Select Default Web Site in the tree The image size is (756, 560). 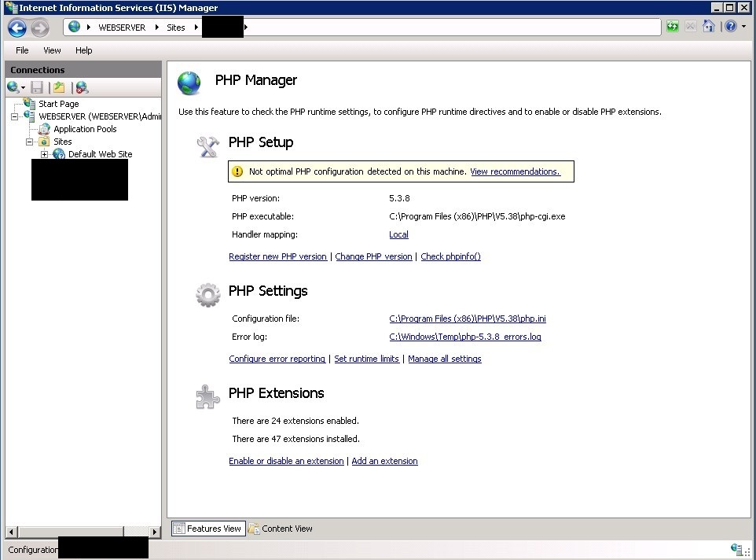pyautogui.click(x=101, y=154)
